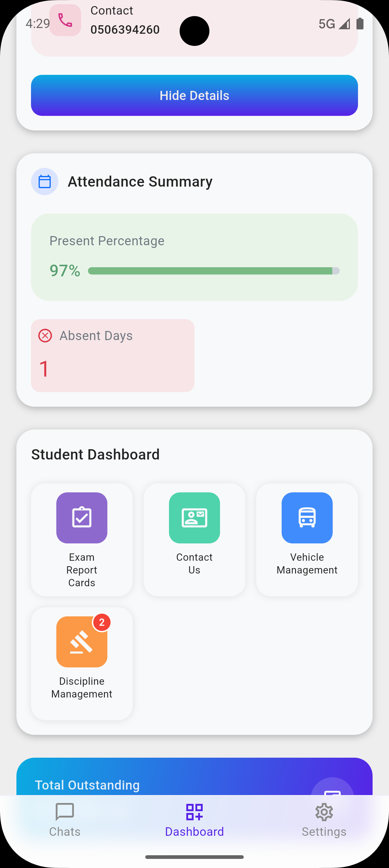389x868 pixels.
Task: Click the contact number 0506394260
Action: [125, 30]
